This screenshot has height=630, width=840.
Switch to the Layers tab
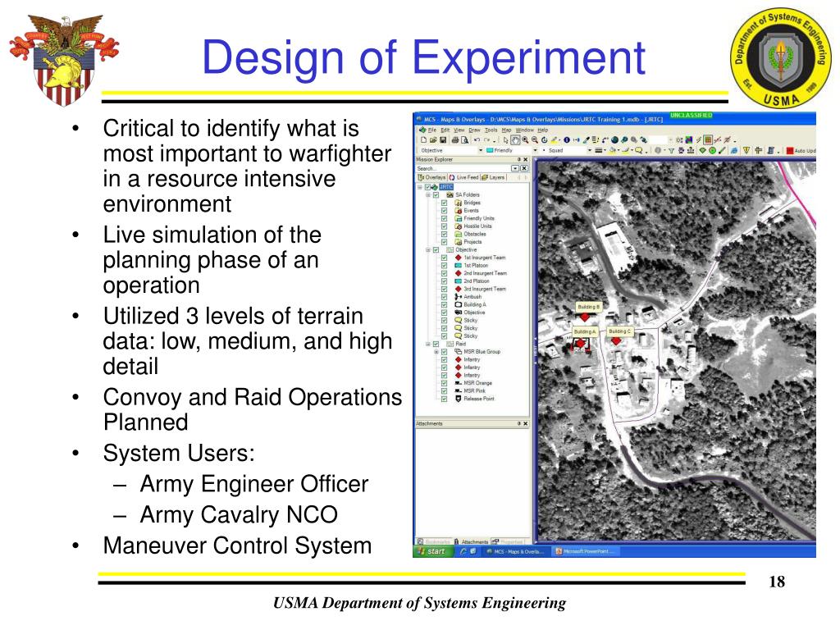pos(493,177)
